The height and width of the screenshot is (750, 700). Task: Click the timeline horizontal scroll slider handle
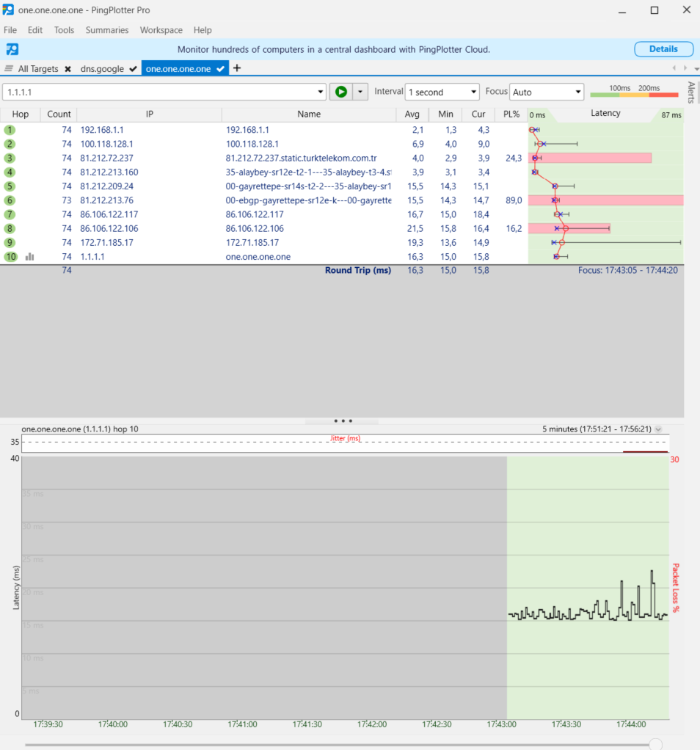point(656,744)
